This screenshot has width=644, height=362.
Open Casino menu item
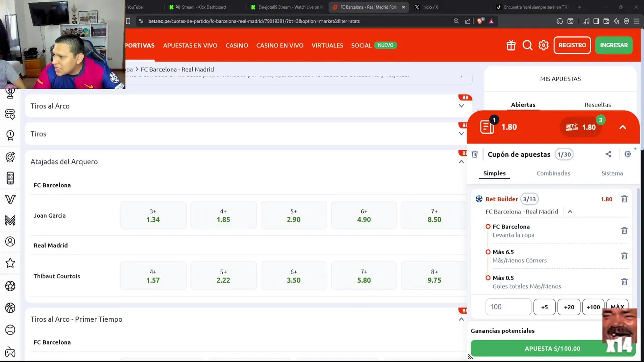[x=236, y=45]
